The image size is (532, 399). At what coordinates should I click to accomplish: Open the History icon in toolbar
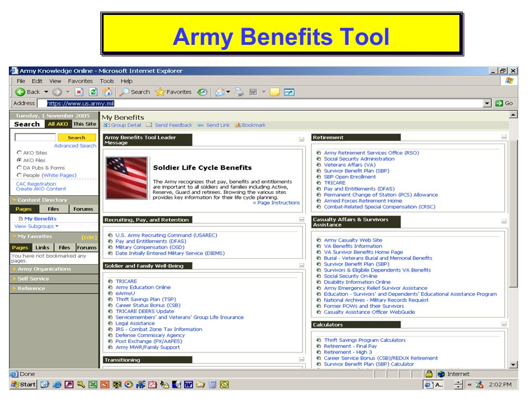tap(202, 92)
